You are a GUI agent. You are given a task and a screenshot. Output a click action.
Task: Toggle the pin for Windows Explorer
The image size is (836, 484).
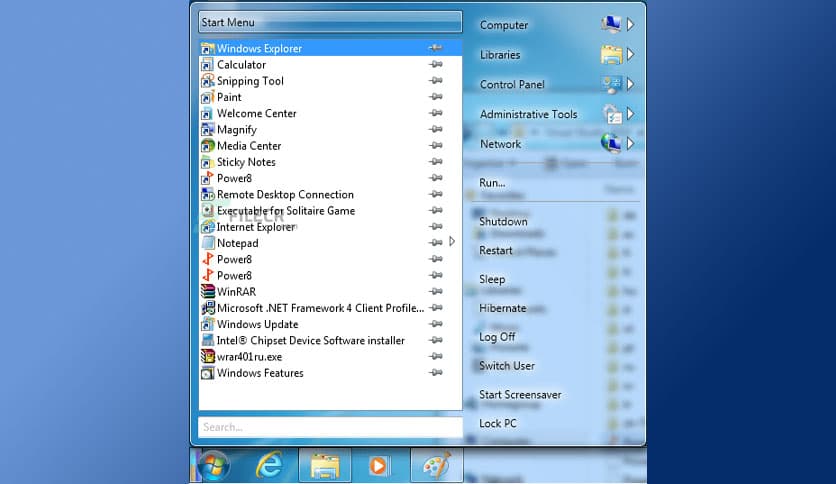436,48
